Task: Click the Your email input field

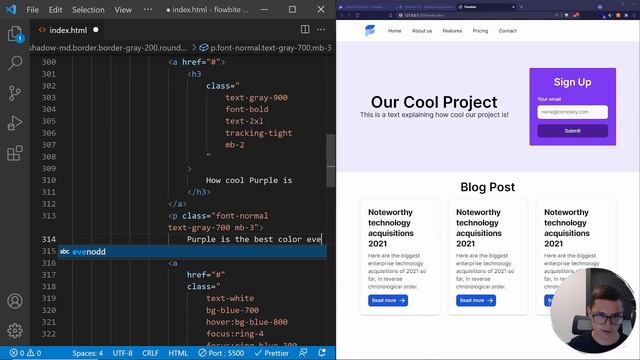Action: click(572, 112)
